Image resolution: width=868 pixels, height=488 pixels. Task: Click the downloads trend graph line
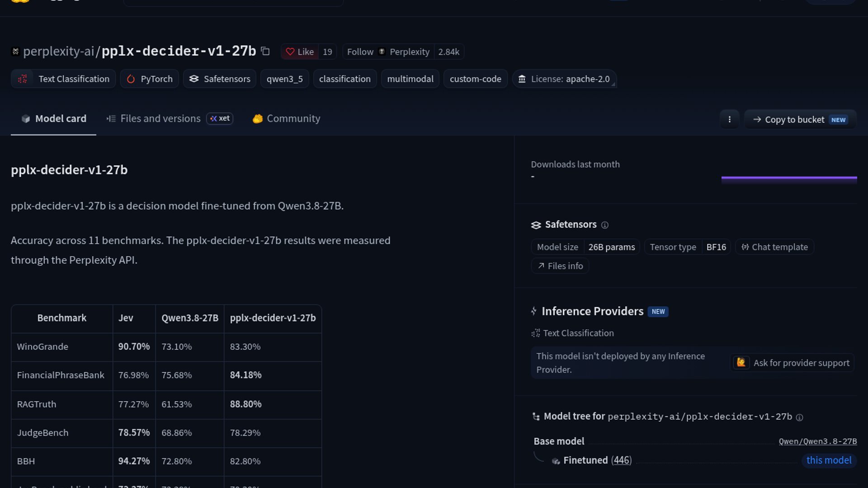[789, 178]
